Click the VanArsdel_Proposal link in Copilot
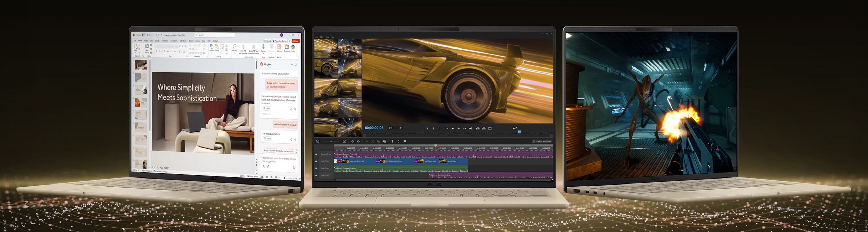Screen dimensions: 868x232 click(x=277, y=87)
